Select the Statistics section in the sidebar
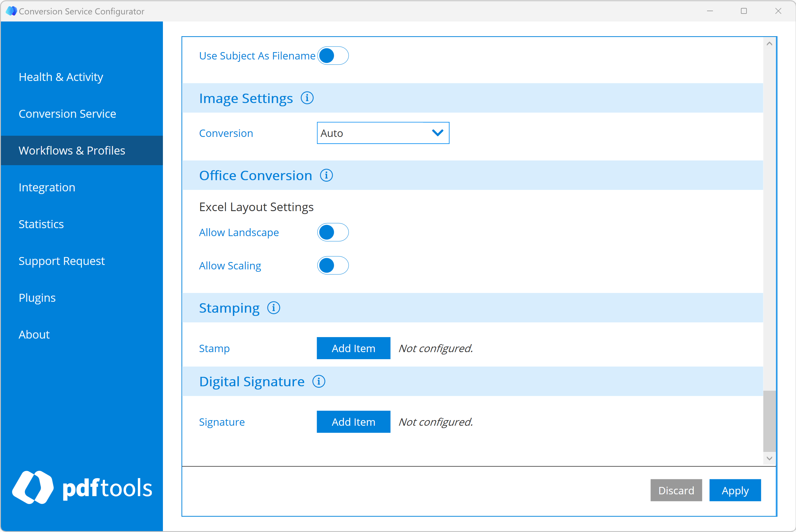 point(41,224)
